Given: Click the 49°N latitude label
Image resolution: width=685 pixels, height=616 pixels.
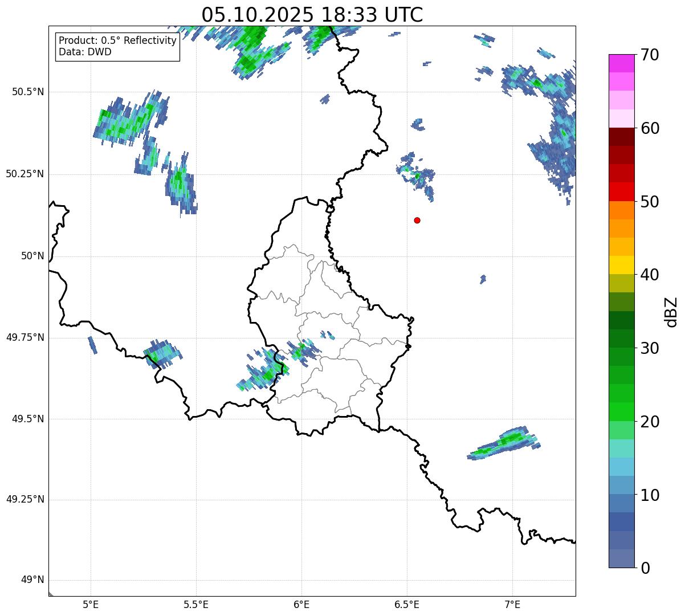Looking at the screenshot, I should (32, 580).
